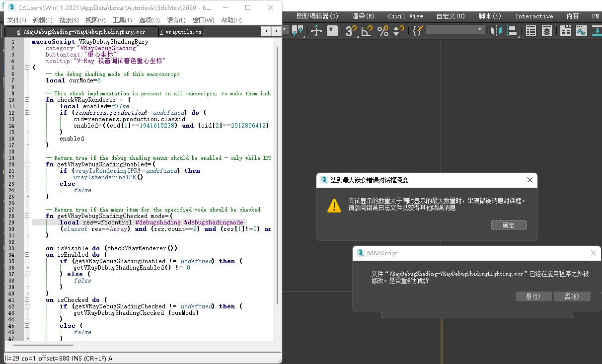Toggle the 3D Snaps tool

352,31
